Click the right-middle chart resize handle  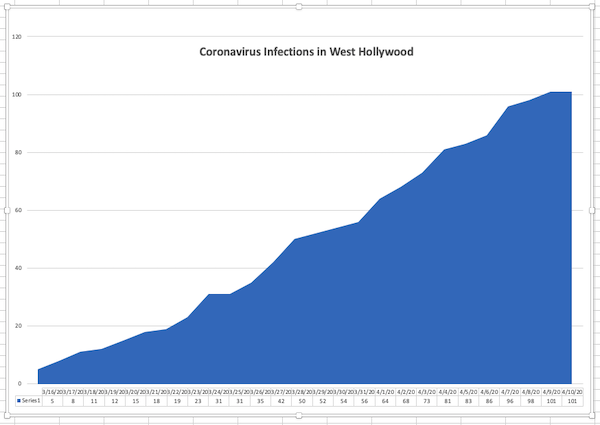point(592,210)
